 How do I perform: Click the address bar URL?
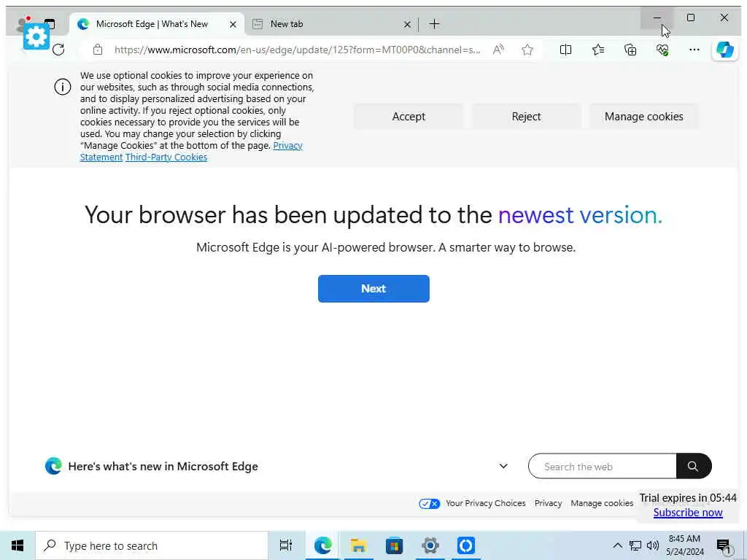coord(298,50)
